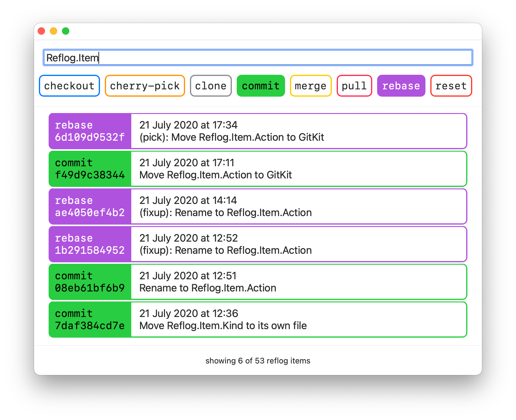The image size is (516, 420).
Task: Click the green commit badge on f49d9c38344
Action: click(89, 169)
